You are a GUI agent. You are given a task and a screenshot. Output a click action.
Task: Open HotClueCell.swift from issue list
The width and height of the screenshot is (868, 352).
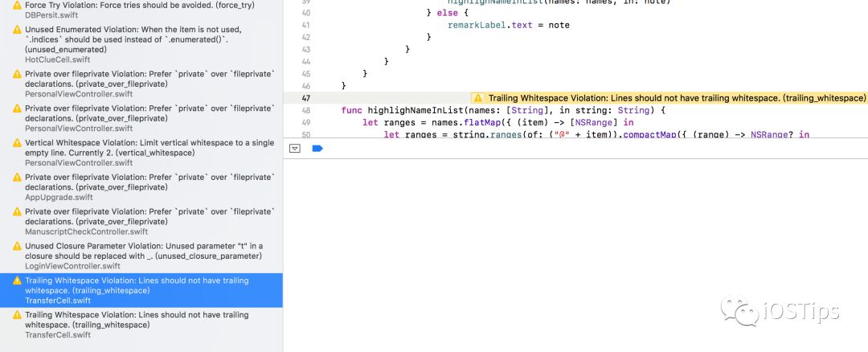58,59
